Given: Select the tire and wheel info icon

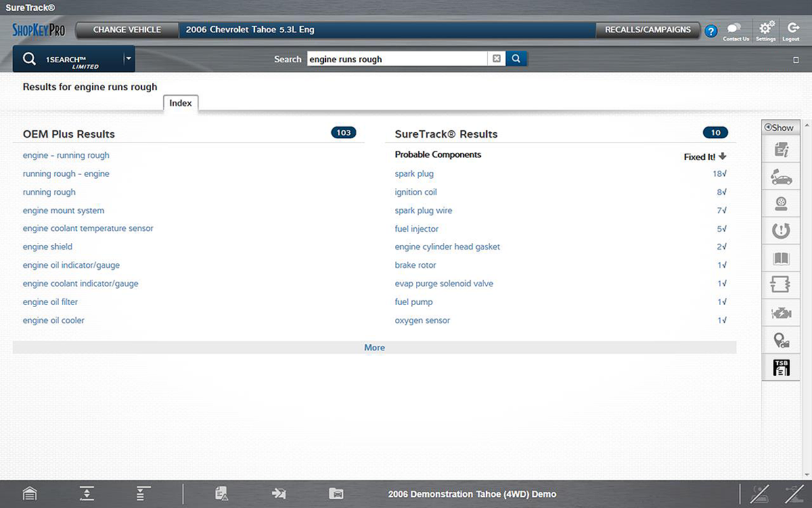Looking at the screenshot, I should tap(781, 204).
